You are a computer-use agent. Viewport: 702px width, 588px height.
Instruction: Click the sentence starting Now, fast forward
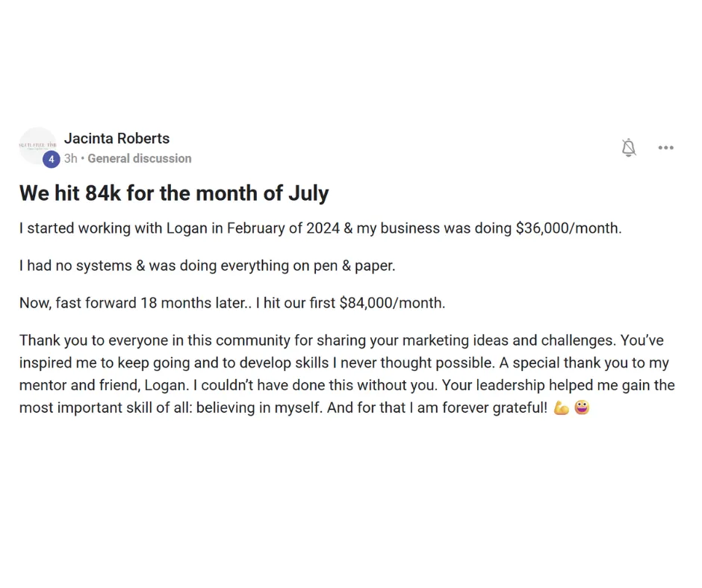[x=232, y=303]
